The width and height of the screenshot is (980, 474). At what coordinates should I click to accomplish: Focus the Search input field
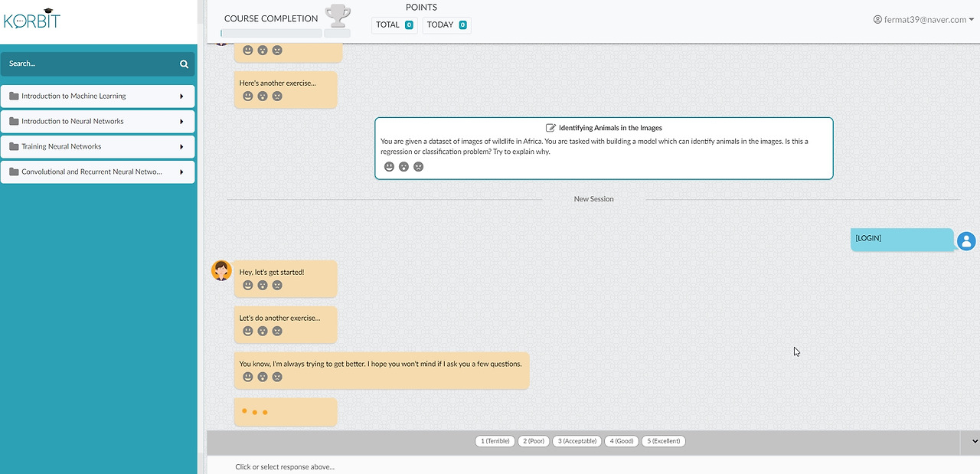pos(97,64)
